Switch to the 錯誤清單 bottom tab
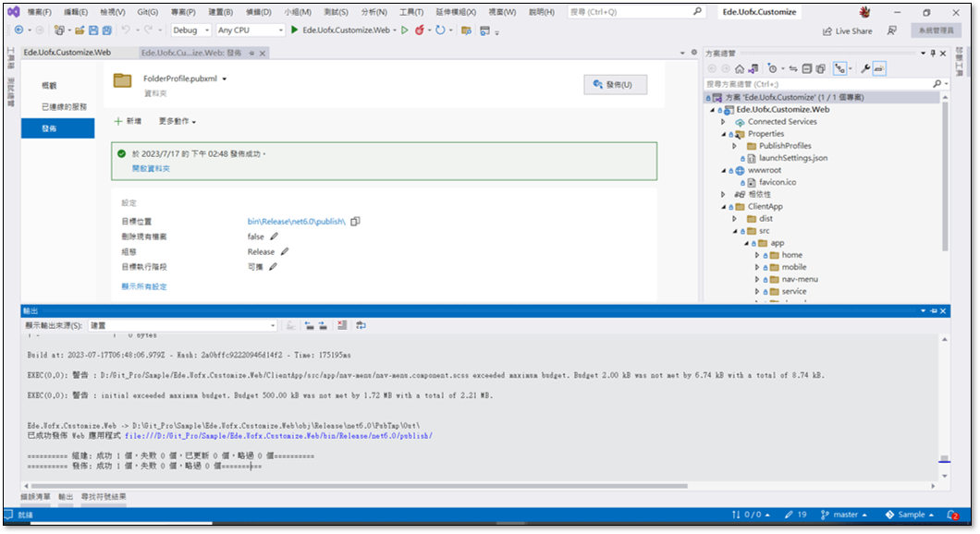 point(36,496)
